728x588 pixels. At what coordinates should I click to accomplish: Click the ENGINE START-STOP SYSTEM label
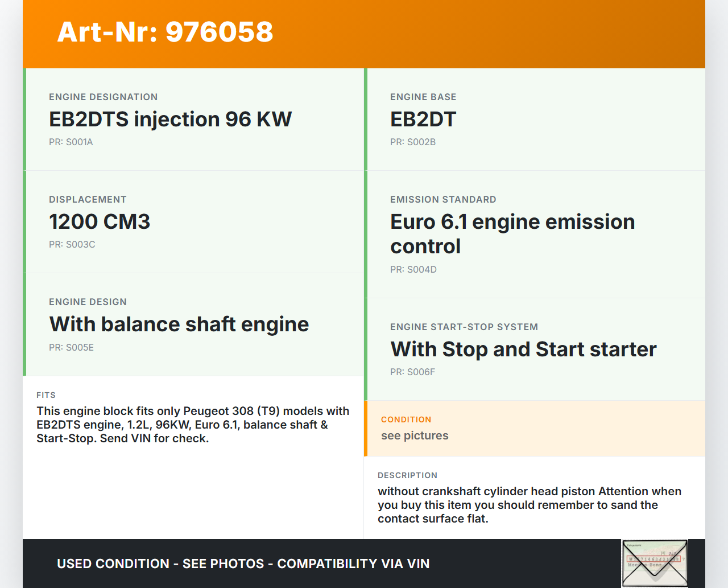point(464,327)
